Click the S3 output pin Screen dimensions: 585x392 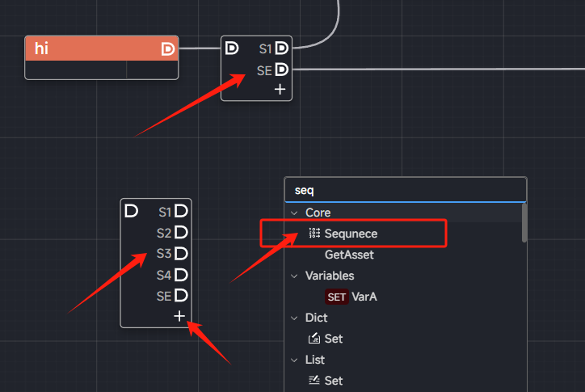[x=181, y=254]
